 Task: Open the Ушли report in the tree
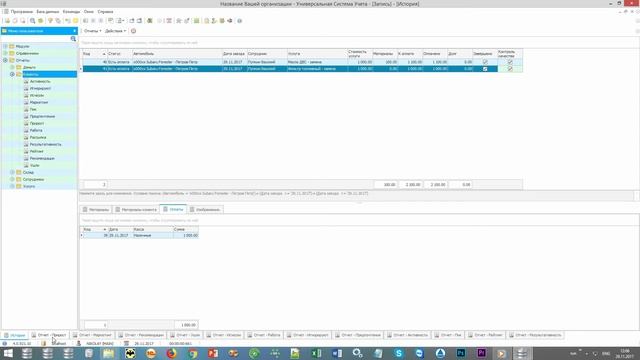(x=35, y=165)
